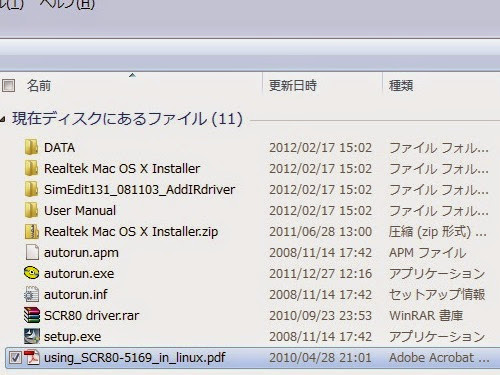The width and height of the screenshot is (500, 375).
Task: Click the アプリケーション type of setup.exe
Action: pos(437,336)
